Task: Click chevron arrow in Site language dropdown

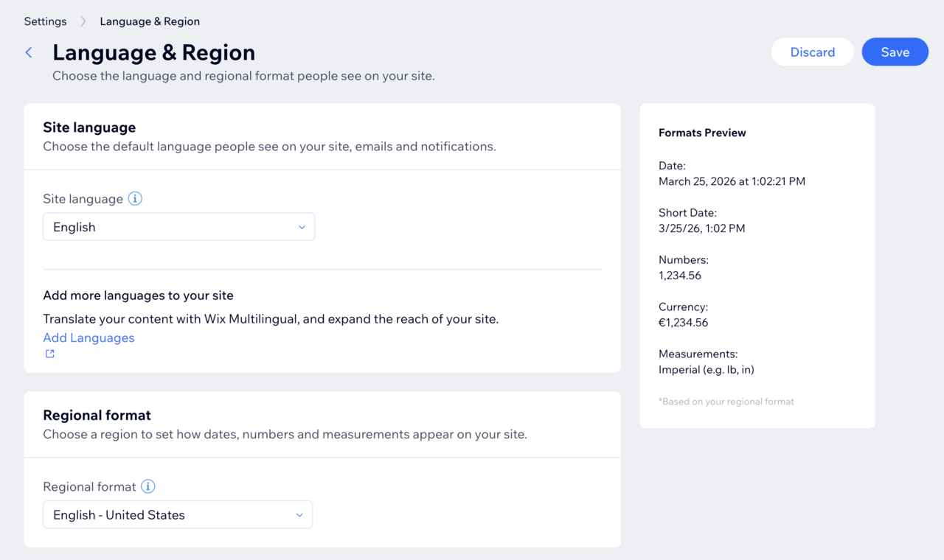Action: click(x=302, y=227)
